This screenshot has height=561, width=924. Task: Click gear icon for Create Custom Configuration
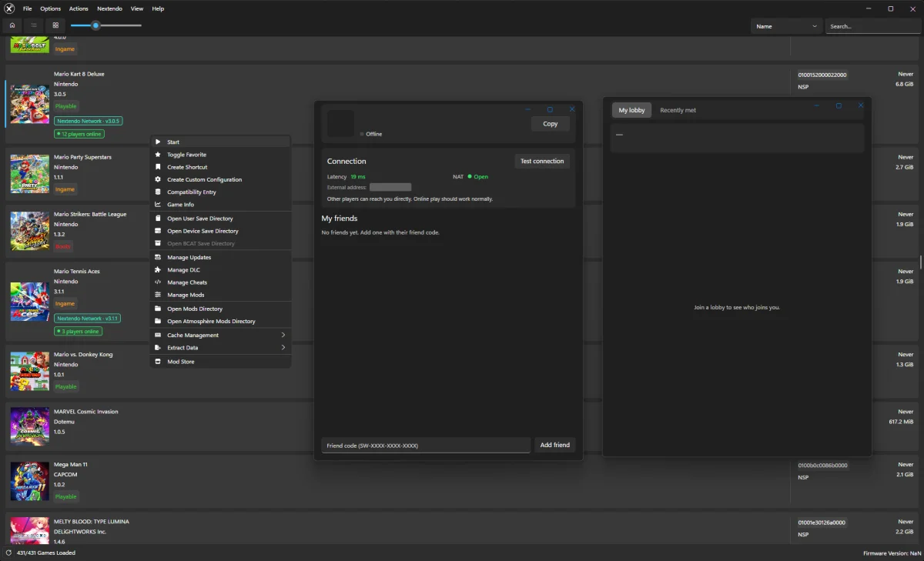coord(158,179)
